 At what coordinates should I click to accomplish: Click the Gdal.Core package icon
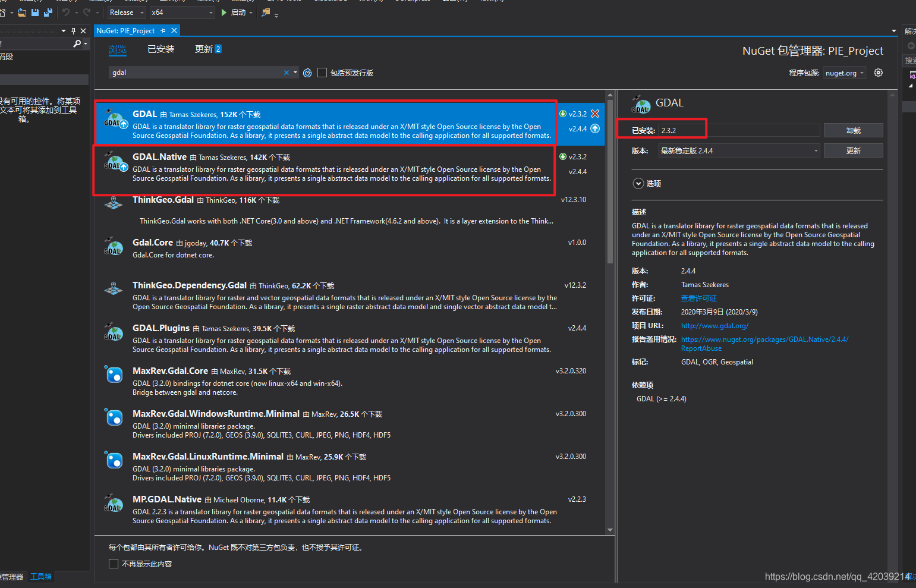pos(113,246)
